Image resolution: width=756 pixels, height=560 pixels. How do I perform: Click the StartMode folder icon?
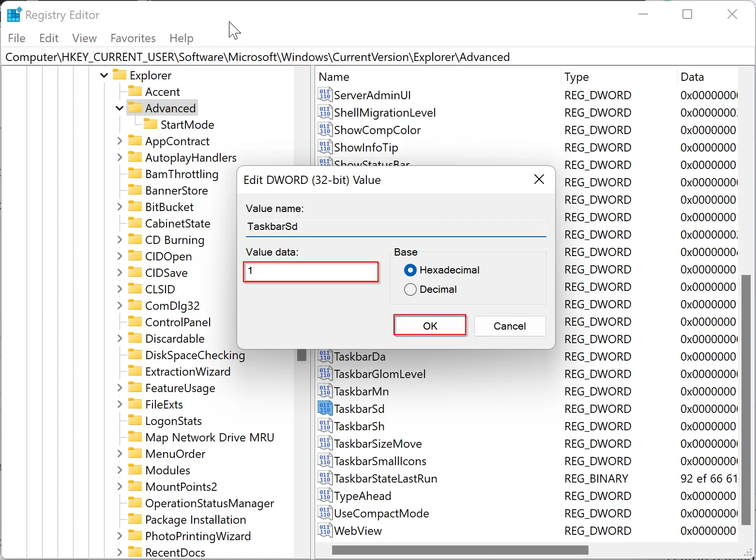(x=151, y=124)
